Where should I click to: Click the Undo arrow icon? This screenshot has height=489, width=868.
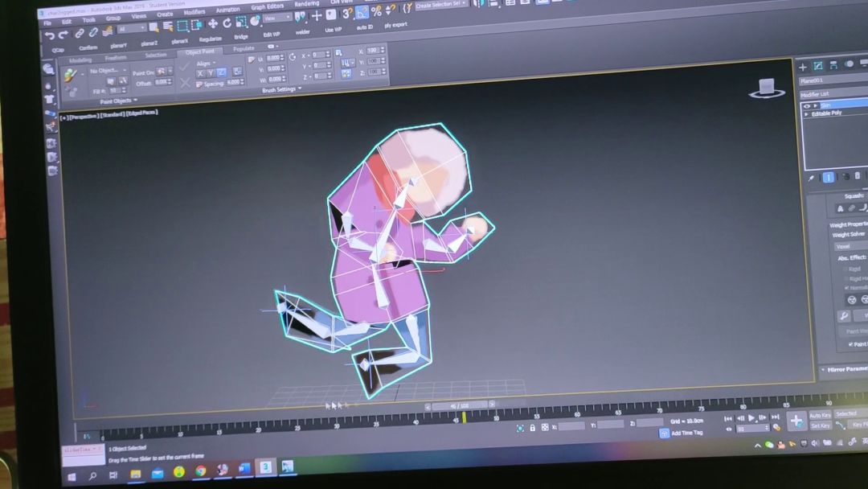pos(50,35)
